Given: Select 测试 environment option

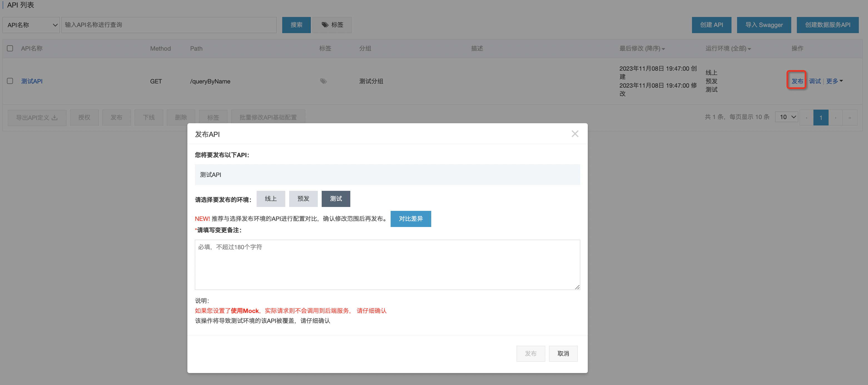Looking at the screenshot, I should pyautogui.click(x=336, y=199).
